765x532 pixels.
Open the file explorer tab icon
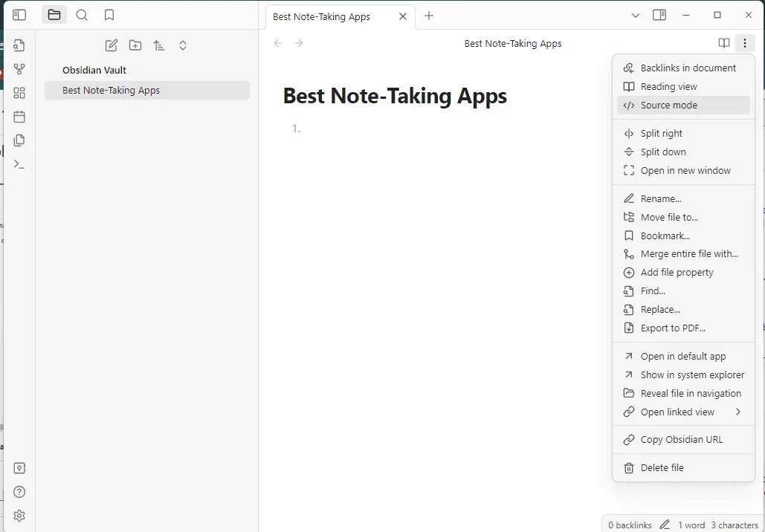(x=54, y=15)
